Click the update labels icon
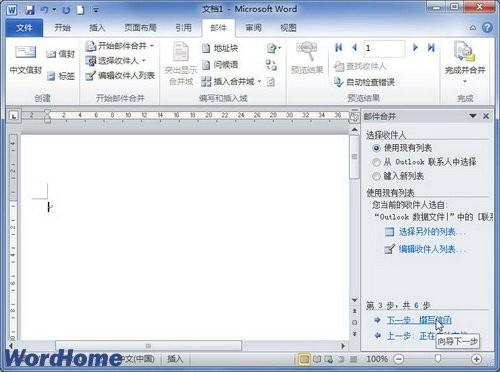 pyautogui.click(x=271, y=82)
